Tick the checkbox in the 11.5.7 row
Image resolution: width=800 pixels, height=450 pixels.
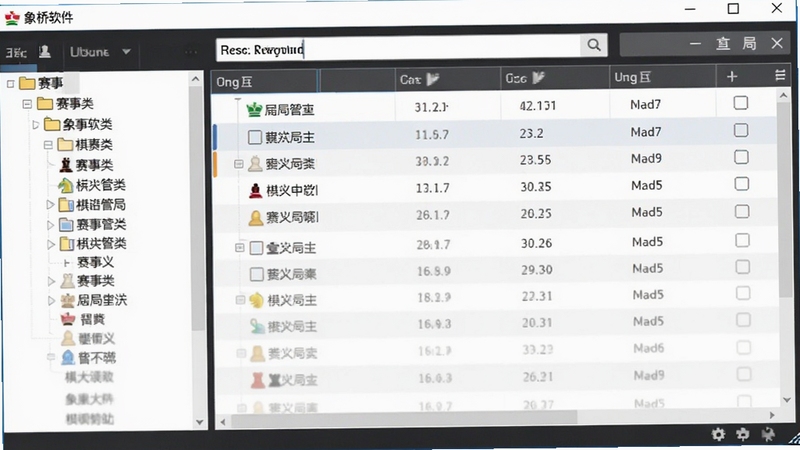click(x=741, y=130)
